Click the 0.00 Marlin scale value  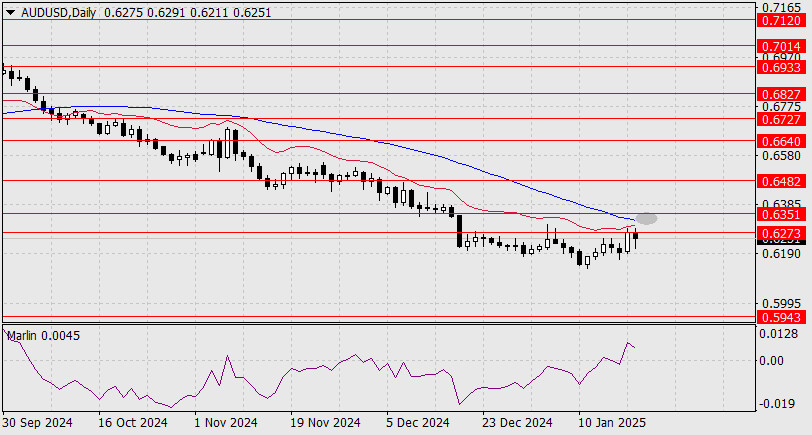772,360
